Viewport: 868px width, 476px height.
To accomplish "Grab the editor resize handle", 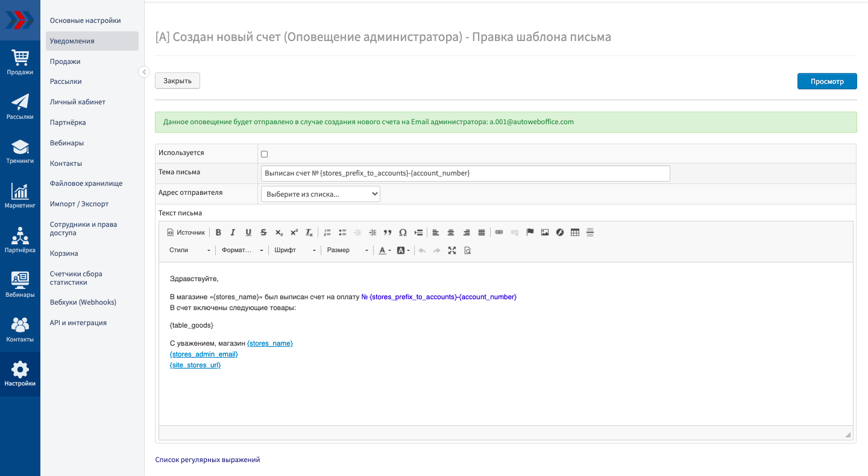I will (848, 434).
